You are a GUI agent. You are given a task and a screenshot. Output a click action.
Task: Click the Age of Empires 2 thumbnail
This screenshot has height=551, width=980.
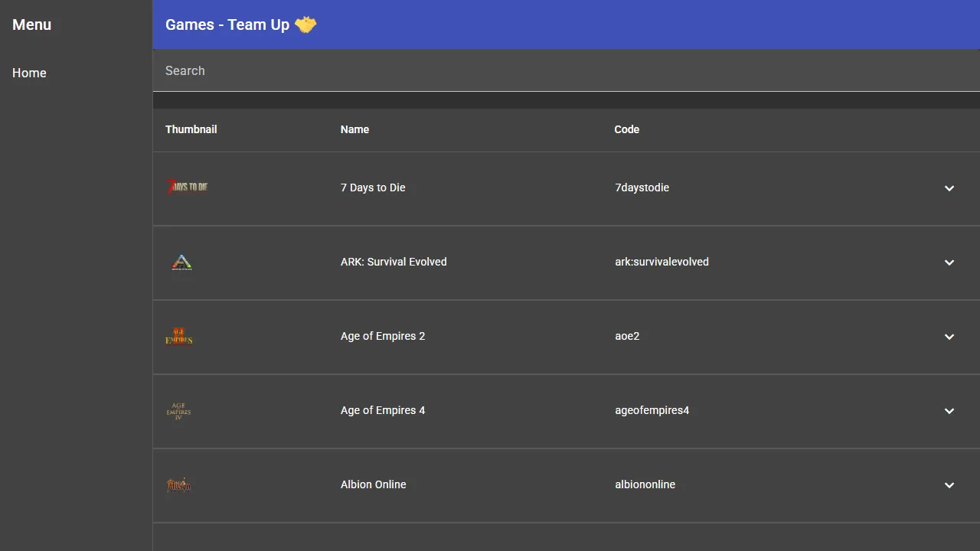[x=178, y=336]
